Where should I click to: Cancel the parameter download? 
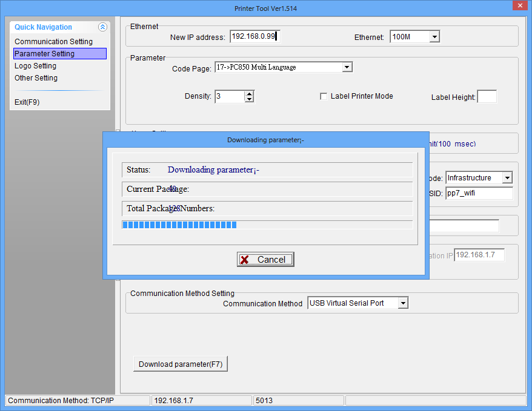pos(265,259)
